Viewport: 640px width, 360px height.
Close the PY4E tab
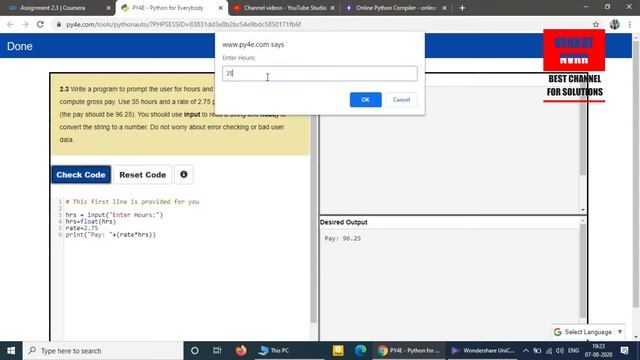[x=220, y=8]
